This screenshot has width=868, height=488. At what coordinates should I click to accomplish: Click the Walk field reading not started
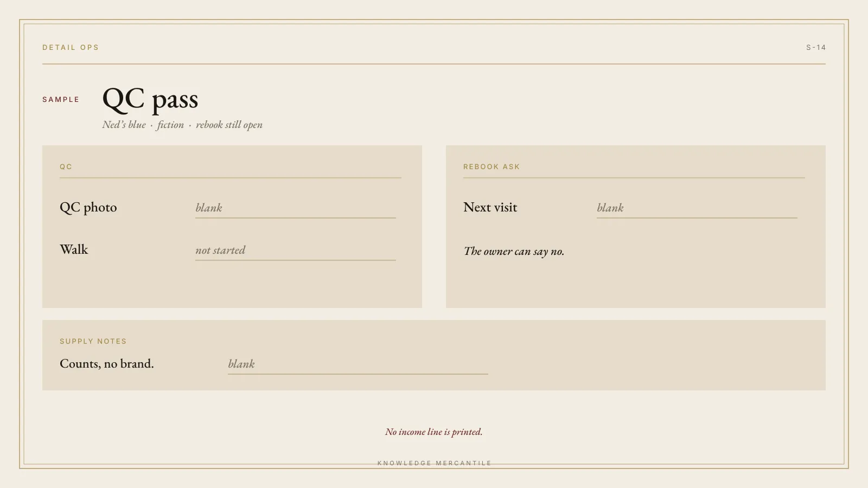click(x=295, y=250)
